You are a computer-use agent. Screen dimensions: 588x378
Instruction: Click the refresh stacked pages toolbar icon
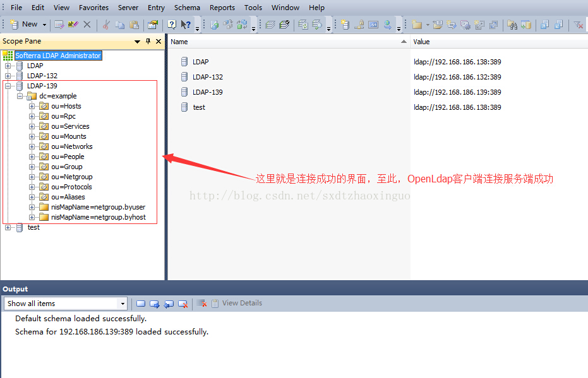[303, 25]
